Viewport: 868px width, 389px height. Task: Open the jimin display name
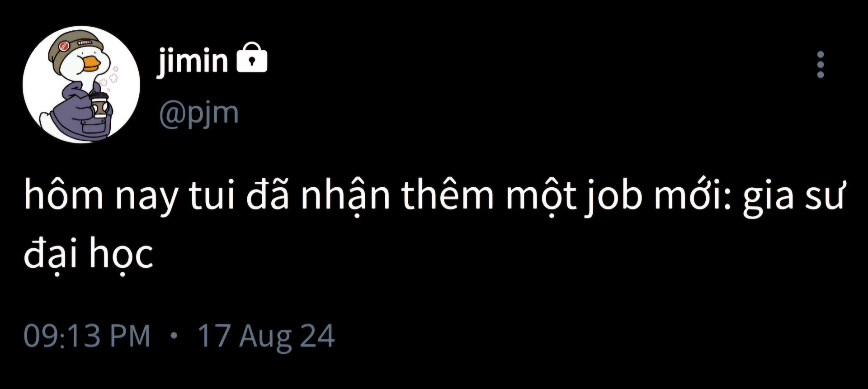193,61
